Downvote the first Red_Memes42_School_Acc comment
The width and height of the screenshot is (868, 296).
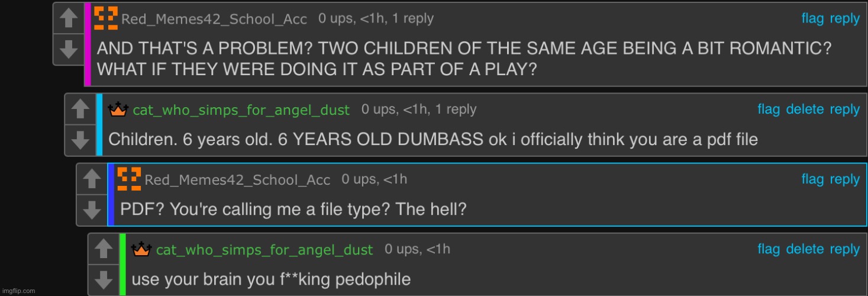coord(69,49)
